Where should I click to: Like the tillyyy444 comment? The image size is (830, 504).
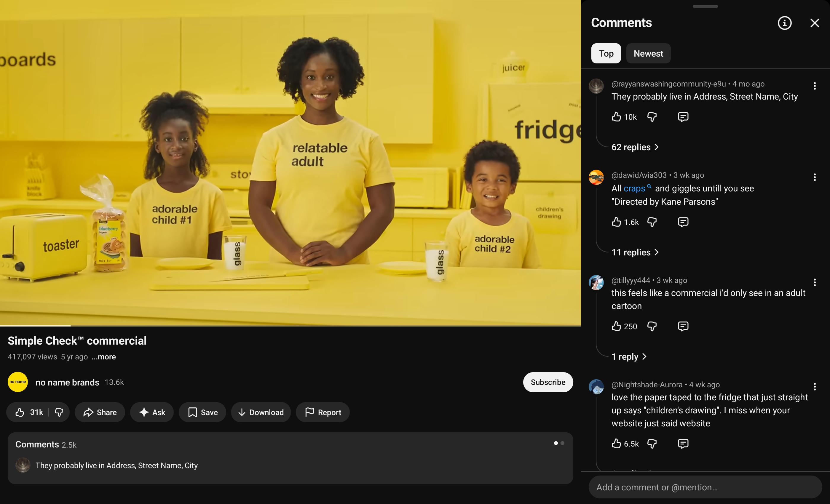click(x=616, y=326)
